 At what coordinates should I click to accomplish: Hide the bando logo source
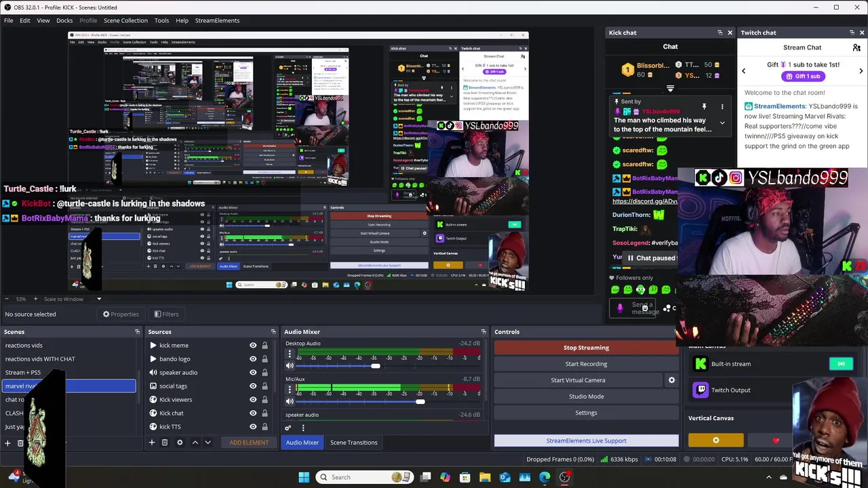point(253,359)
